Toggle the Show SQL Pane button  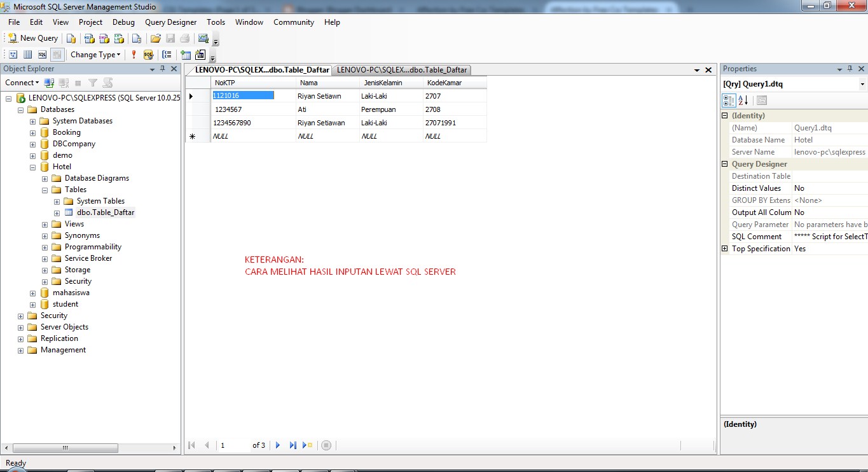(42, 54)
